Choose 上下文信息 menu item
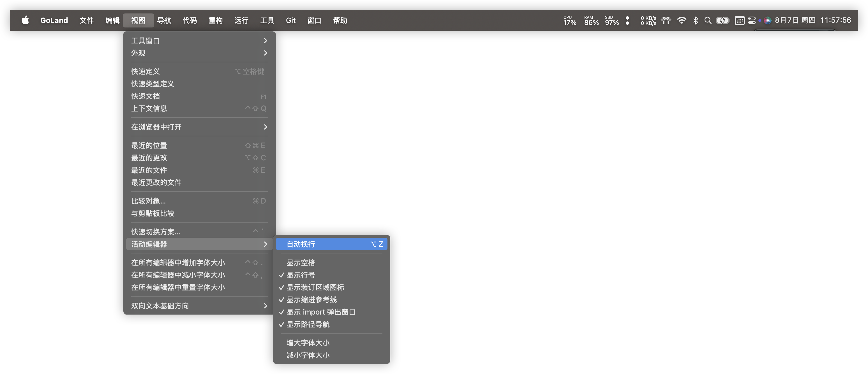This screenshot has height=374, width=868. tap(199, 108)
